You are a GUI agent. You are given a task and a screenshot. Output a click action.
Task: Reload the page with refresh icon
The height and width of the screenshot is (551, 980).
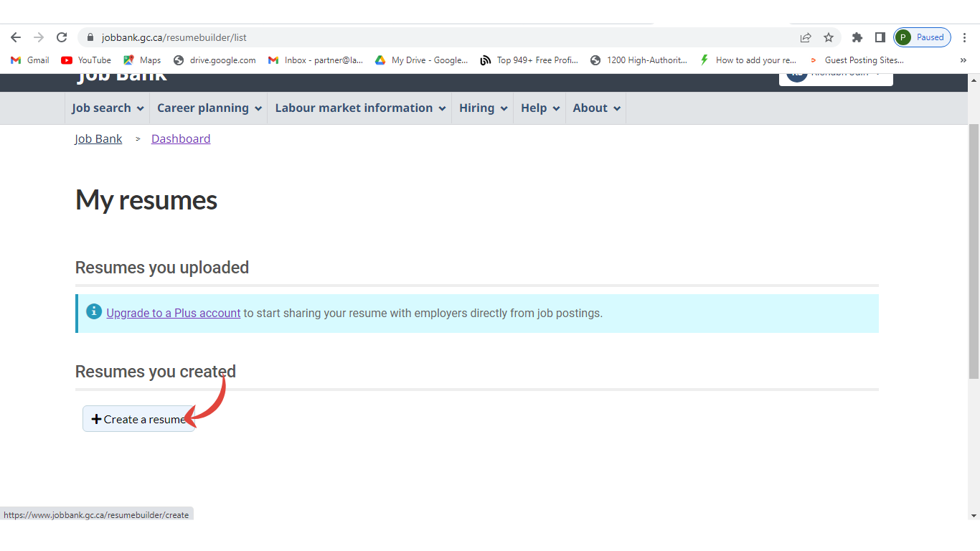click(x=62, y=37)
